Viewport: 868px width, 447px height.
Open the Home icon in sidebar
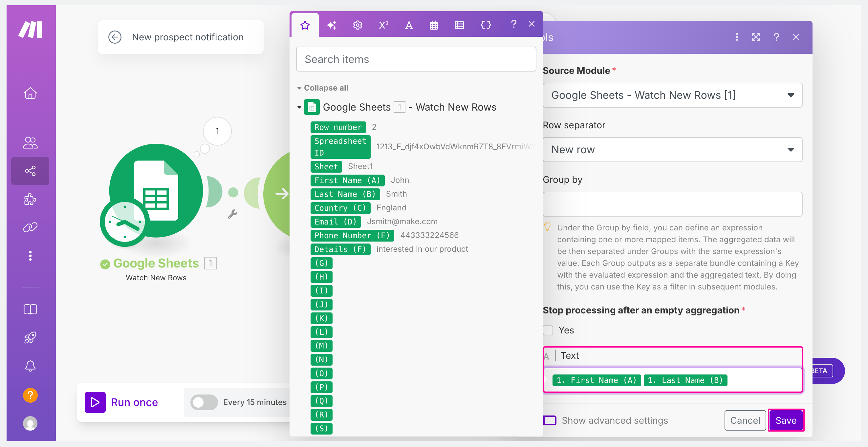[x=30, y=93]
